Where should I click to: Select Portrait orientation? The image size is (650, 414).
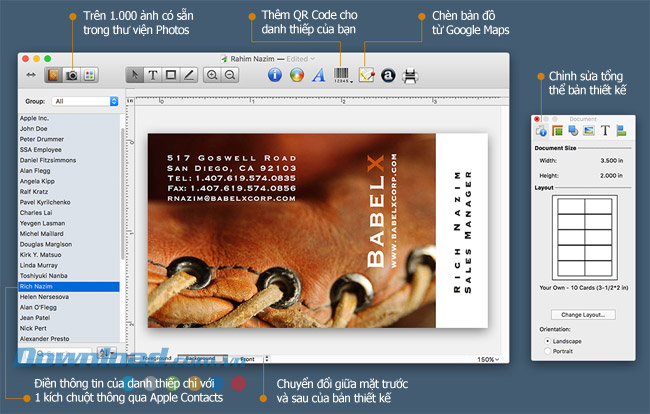pyautogui.click(x=548, y=351)
